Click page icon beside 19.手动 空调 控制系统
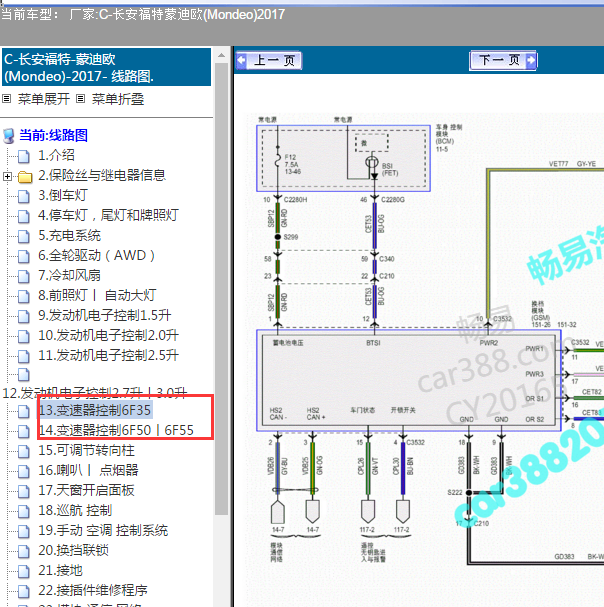604x607 pixels. 24,532
